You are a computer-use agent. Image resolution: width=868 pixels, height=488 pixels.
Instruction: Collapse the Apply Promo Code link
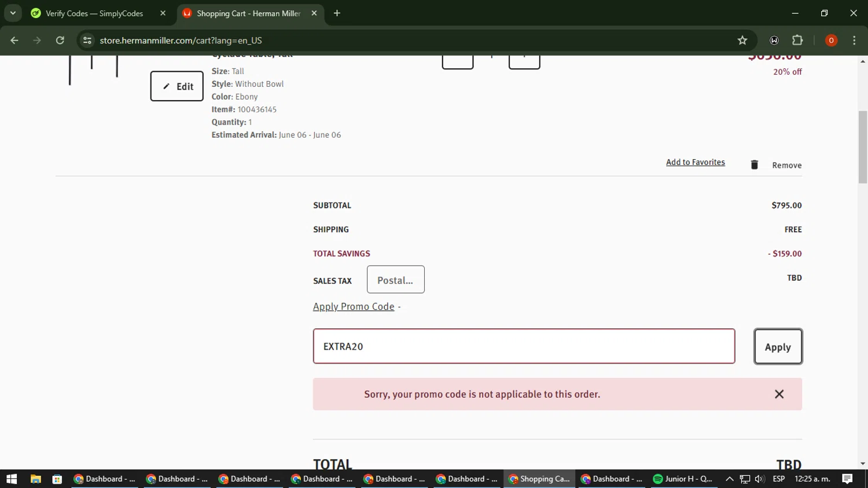click(x=354, y=307)
